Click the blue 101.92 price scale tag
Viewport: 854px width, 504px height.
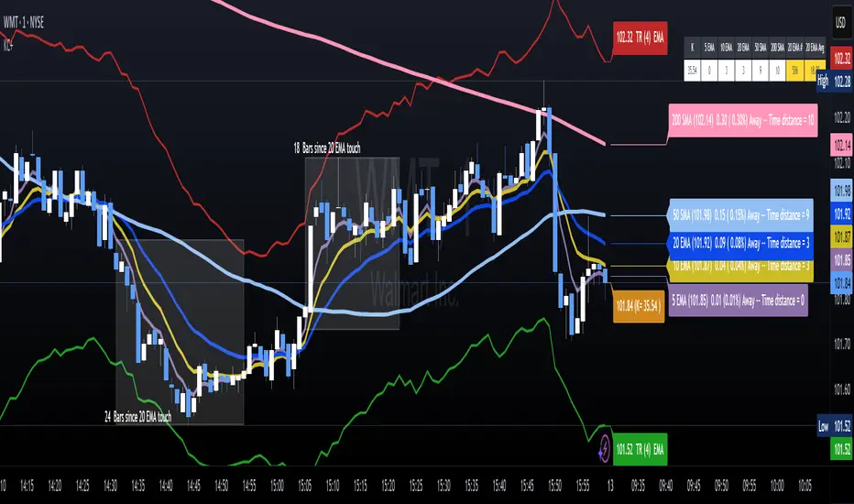coord(841,214)
